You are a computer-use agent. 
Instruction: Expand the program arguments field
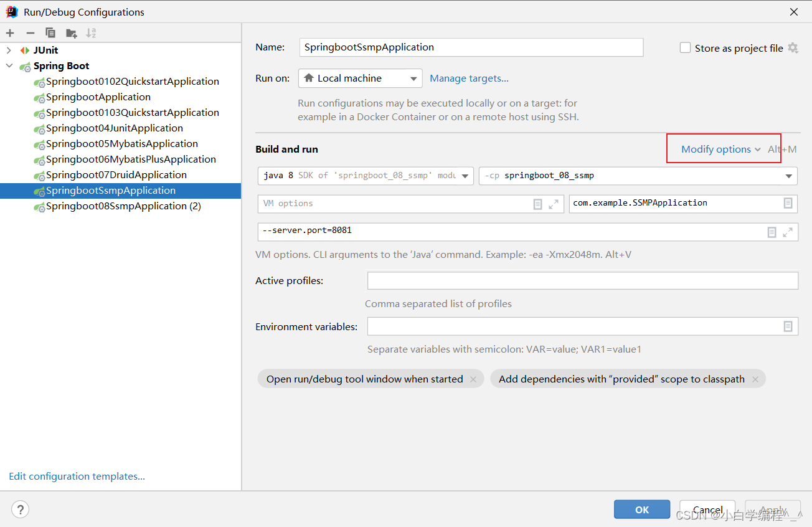tap(788, 232)
